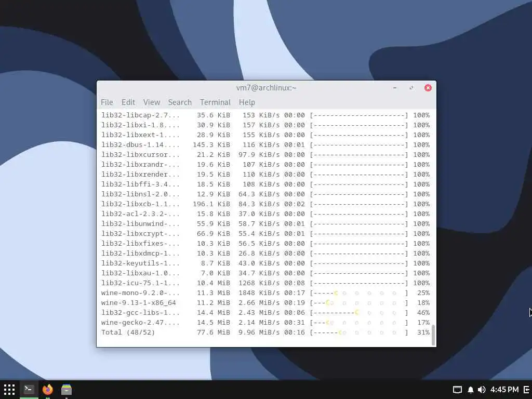Click the lib32-gcc-libs progress bar
532x399 pixels.
359,312
